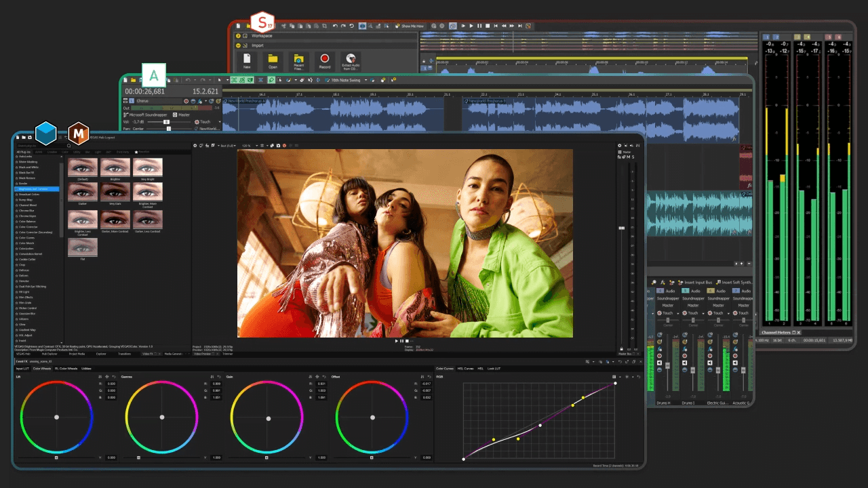The width and height of the screenshot is (868, 488).
Task: Click the Show Me How button
Action: point(412,26)
